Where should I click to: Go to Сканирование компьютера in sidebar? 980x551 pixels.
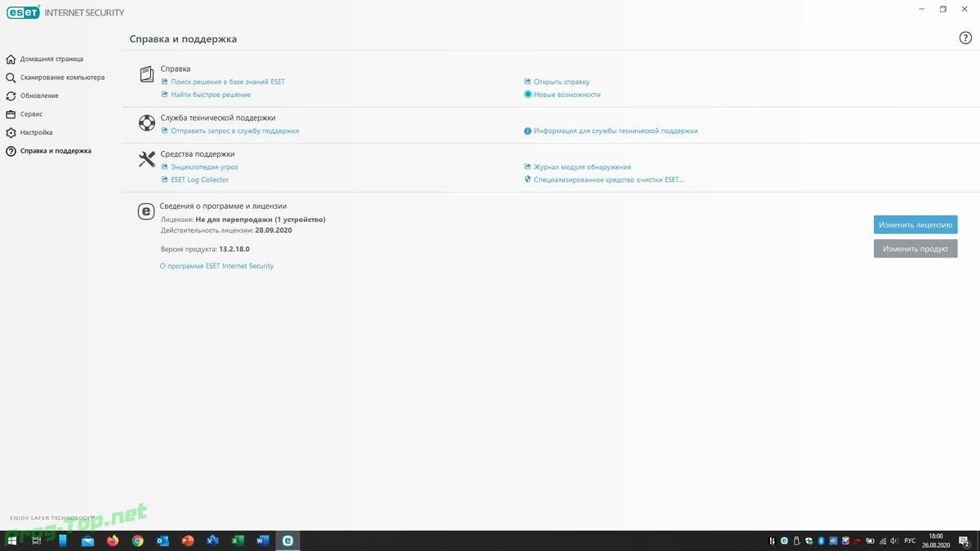click(63, 78)
